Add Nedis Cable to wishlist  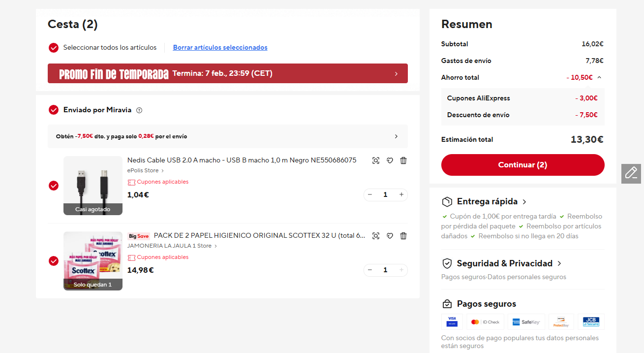tap(390, 160)
